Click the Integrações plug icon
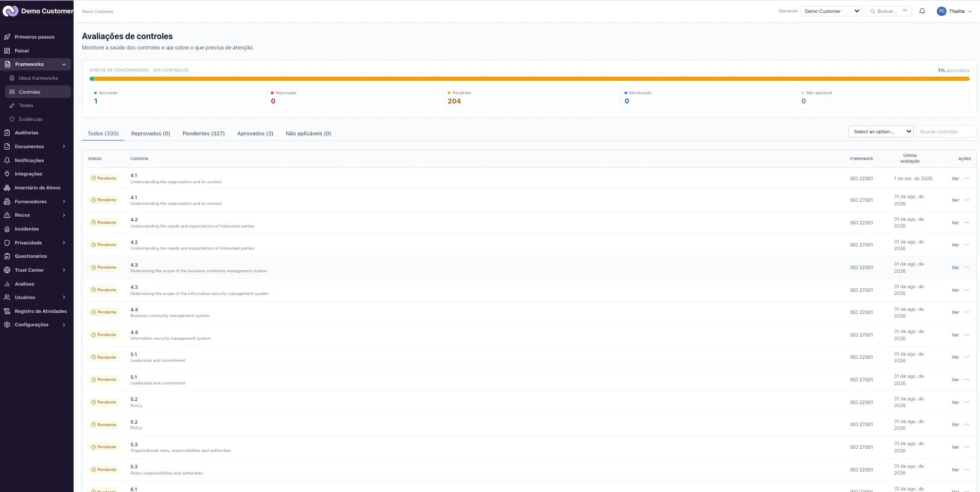980x492 pixels. [7, 174]
